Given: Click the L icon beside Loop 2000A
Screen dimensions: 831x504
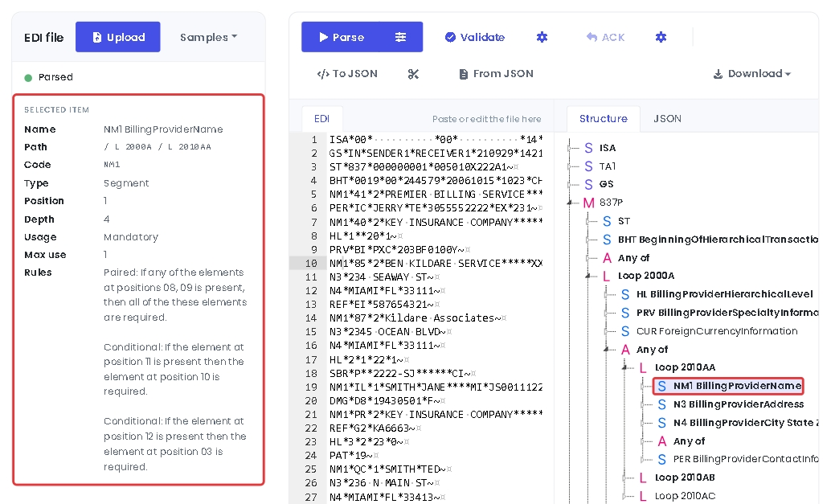Looking at the screenshot, I should [606, 276].
